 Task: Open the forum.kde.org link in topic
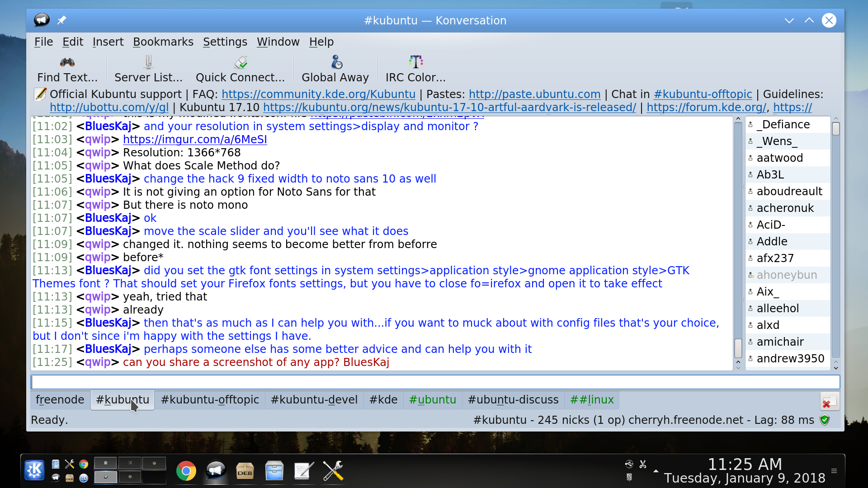click(x=706, y=107)
